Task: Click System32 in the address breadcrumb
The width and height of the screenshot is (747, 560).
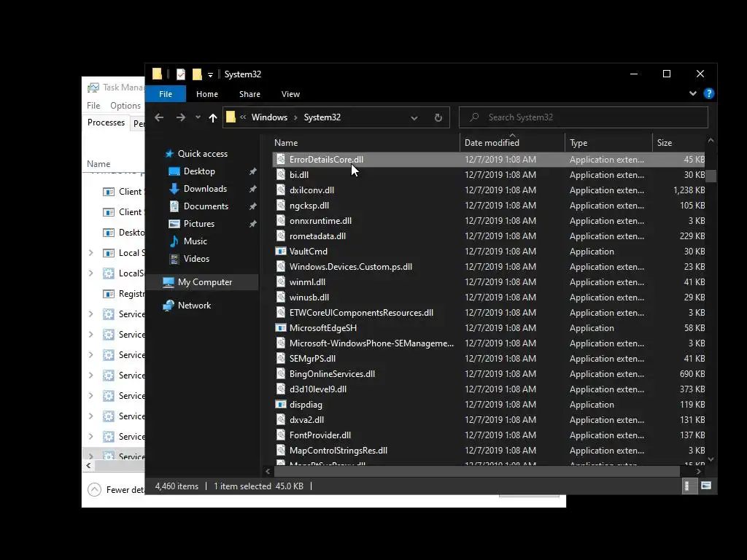Action: [x=322, y=117]
